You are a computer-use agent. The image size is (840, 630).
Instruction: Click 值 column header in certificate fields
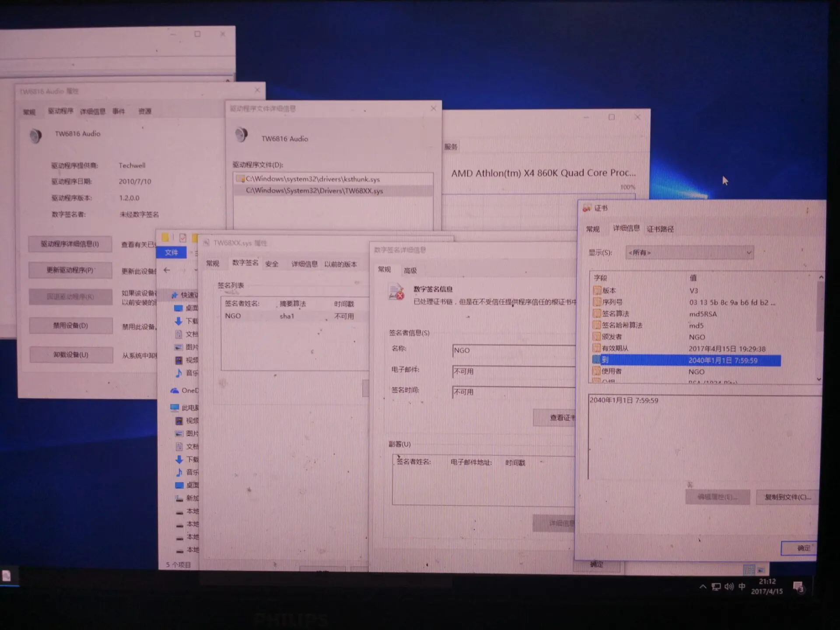(693, 278)
